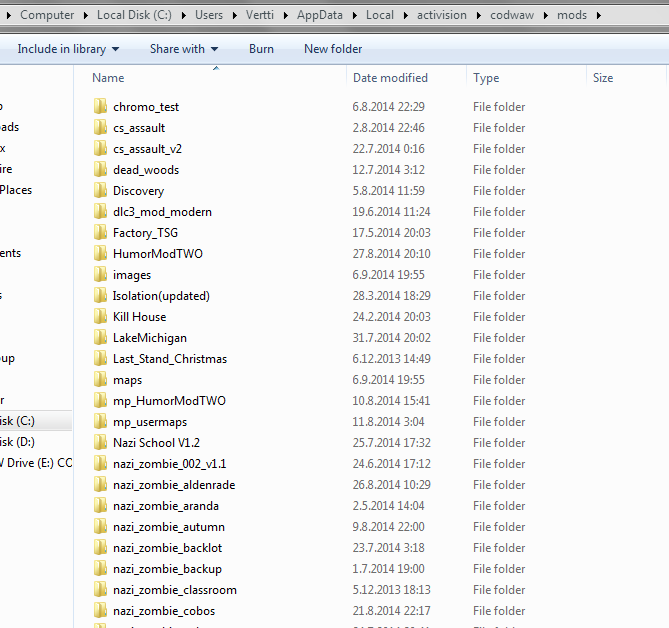This screenshot has width=669, height=628.
Task: Click date 28.3.2014 18:29 of Isolation(updated)
Action: point(391,296)
